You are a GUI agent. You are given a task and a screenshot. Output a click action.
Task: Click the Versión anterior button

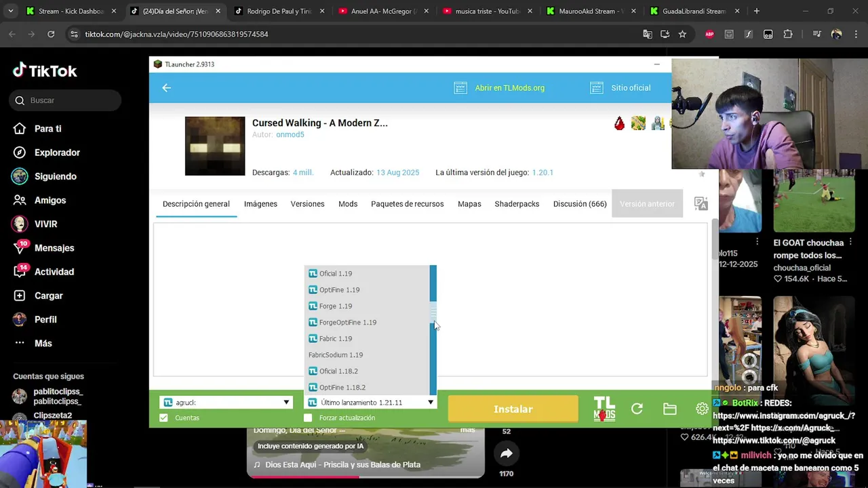click(x=647, y=204)
